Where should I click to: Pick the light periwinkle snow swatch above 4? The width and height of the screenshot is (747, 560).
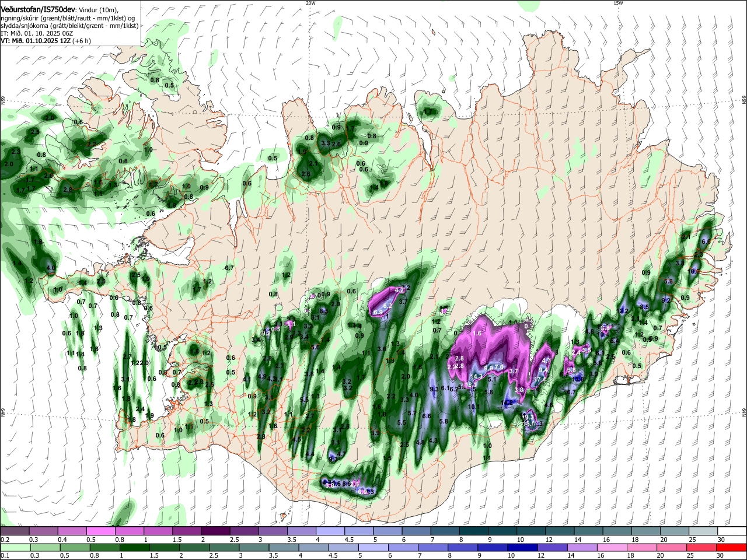pos(330,531)
